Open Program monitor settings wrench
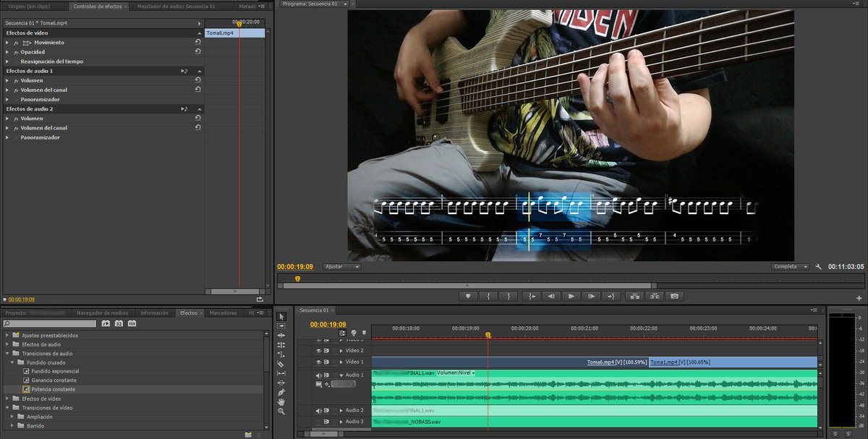The height and width of the screenshot is (439, 868). [819, 266]
